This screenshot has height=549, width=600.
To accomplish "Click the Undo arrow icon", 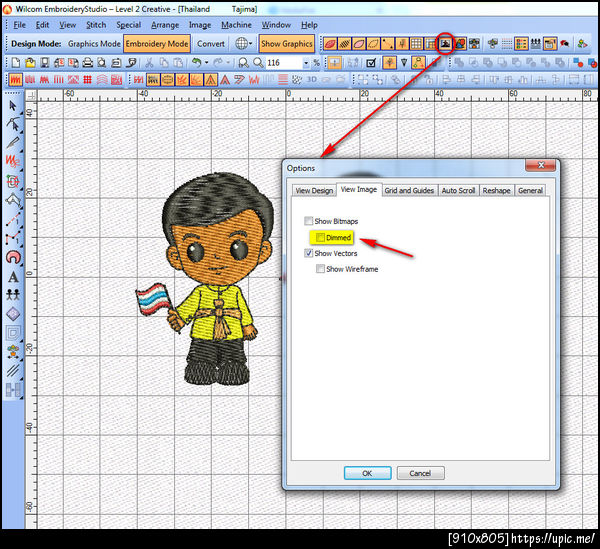I will (x=196, y=63).
